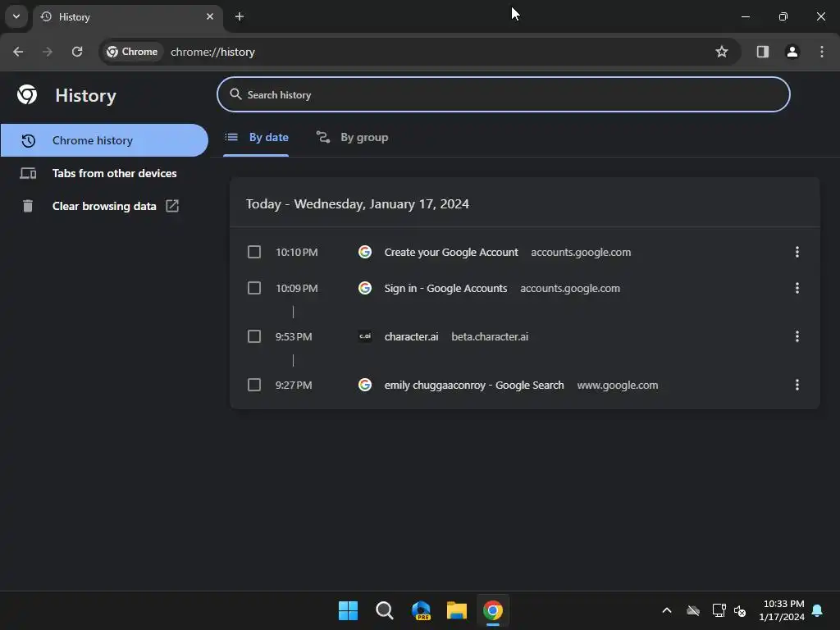Click the beta.character.ai domain text

pos(490,336)
